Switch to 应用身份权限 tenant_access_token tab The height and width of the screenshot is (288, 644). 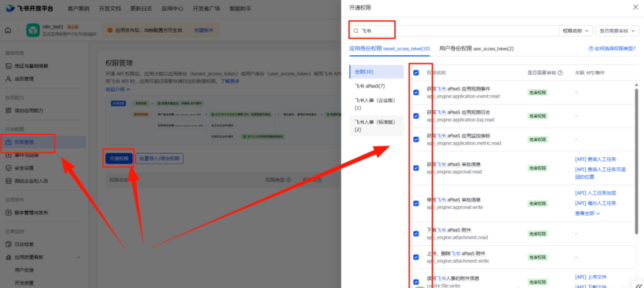coord(389,49)
